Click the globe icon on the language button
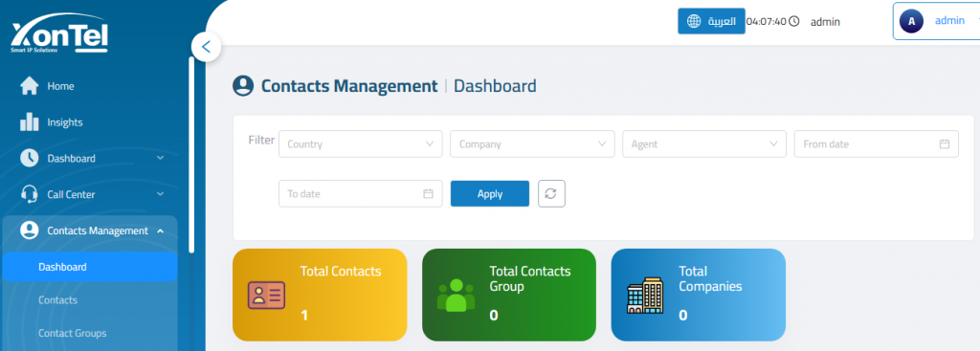 point(694,21)
